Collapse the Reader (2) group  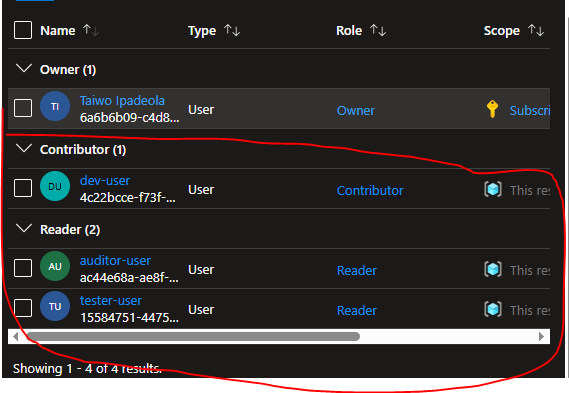click(24, 228)
